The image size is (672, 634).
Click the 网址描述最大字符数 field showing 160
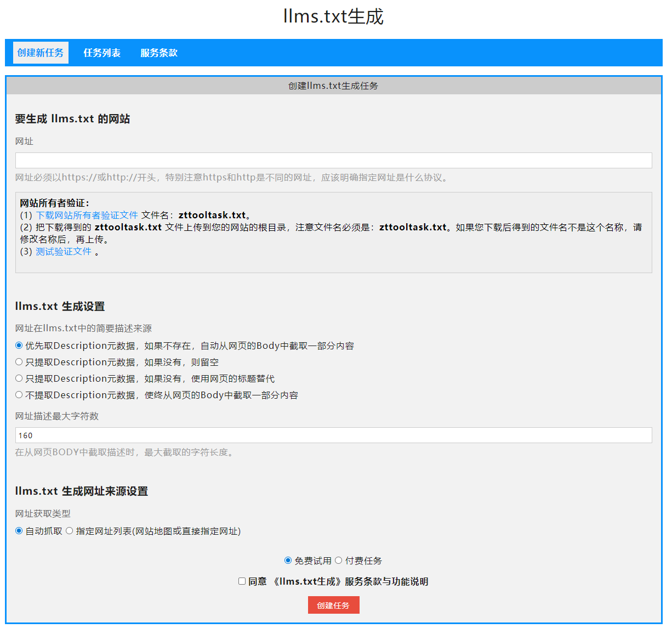333,435
